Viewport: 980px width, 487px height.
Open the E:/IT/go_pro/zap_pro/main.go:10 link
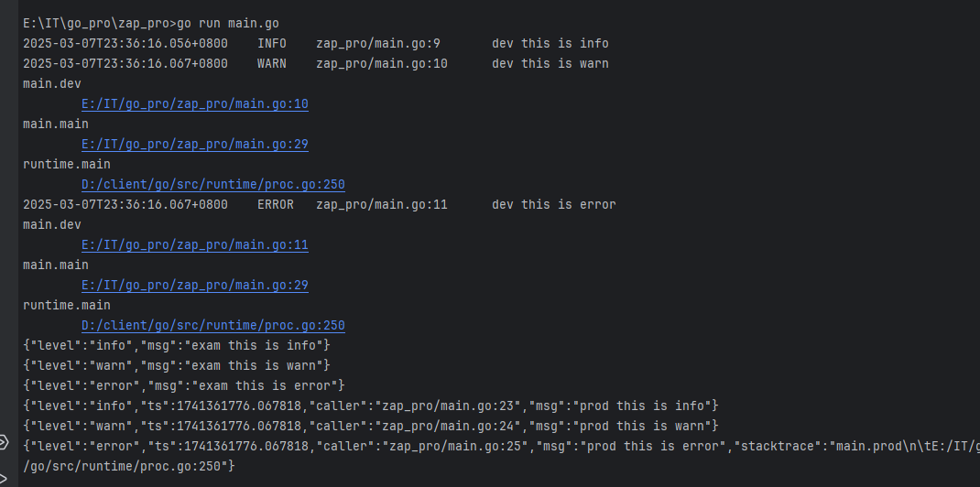click(194, 104)
